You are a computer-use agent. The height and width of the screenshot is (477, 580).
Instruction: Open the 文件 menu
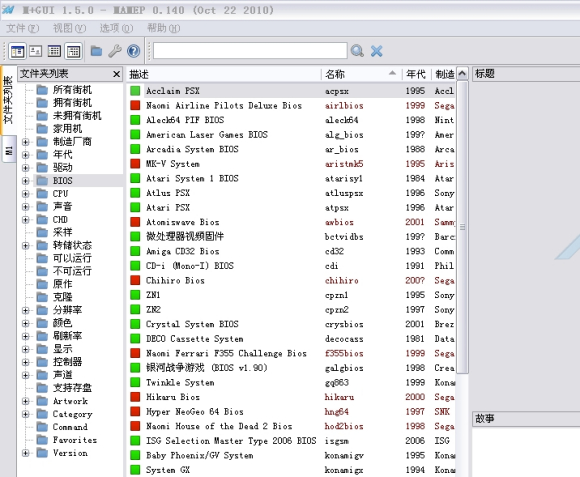(22, 28)
